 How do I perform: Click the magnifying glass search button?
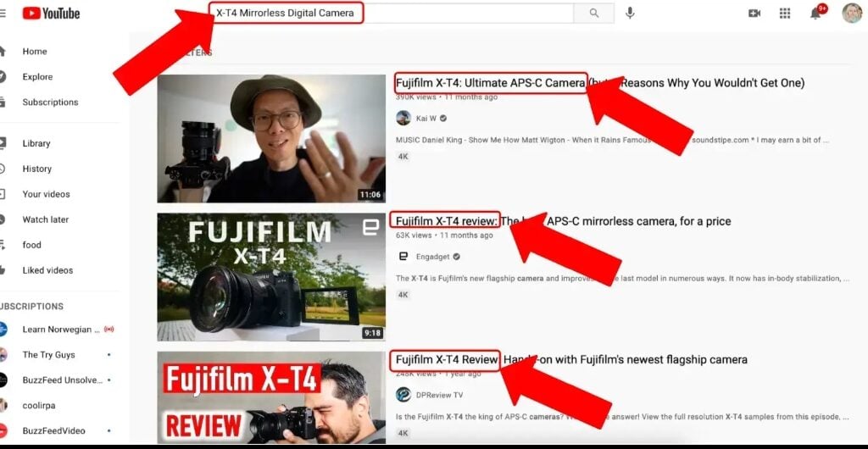point(593,13)
